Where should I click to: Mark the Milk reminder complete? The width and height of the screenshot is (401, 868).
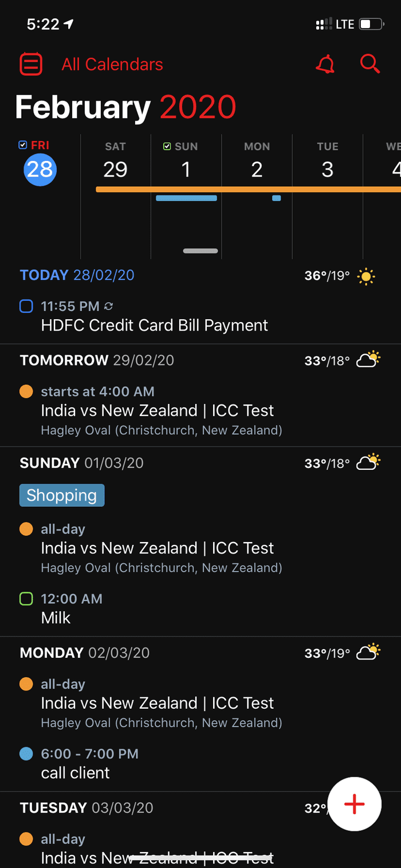click(x=26, y=599)
